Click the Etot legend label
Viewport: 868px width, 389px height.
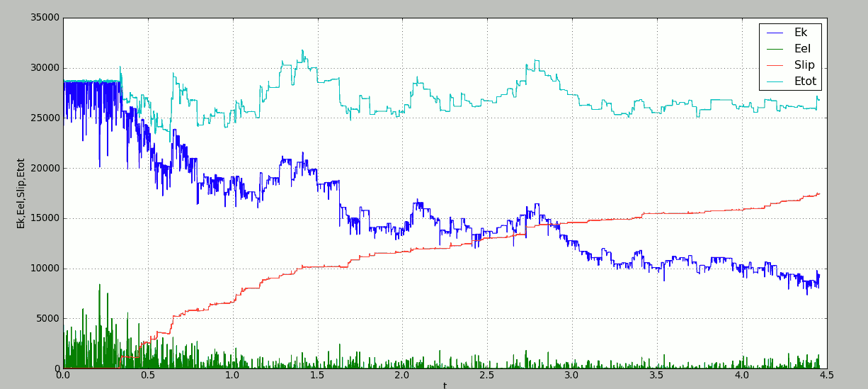806,81
